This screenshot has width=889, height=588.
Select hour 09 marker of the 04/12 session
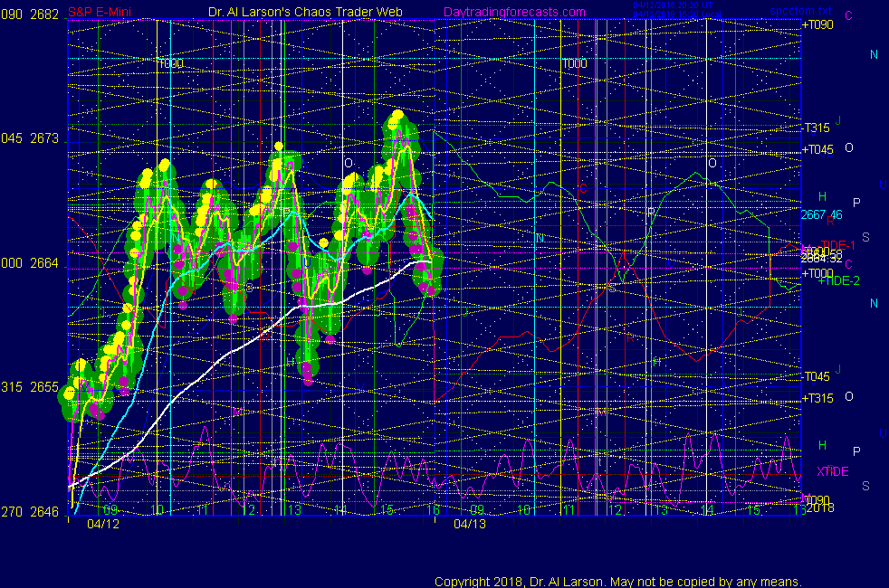click(x=110, y=510)
